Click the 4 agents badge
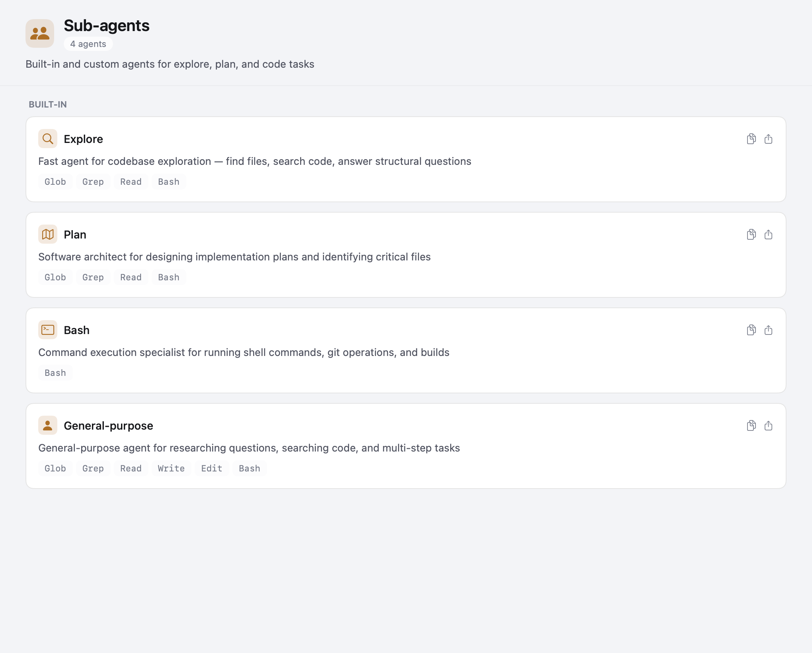812x653 pixels. point(88,44)
